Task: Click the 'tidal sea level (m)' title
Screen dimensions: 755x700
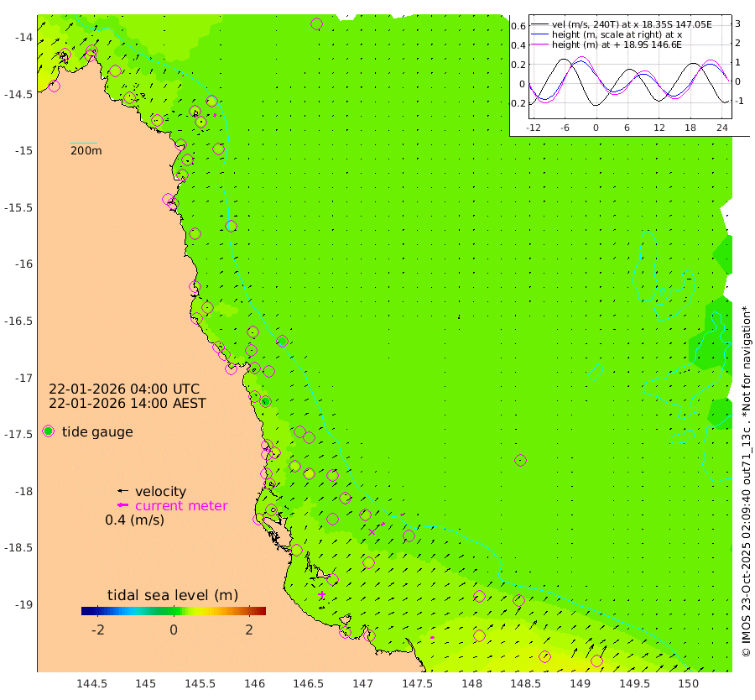Action: [x=173, y=595]
